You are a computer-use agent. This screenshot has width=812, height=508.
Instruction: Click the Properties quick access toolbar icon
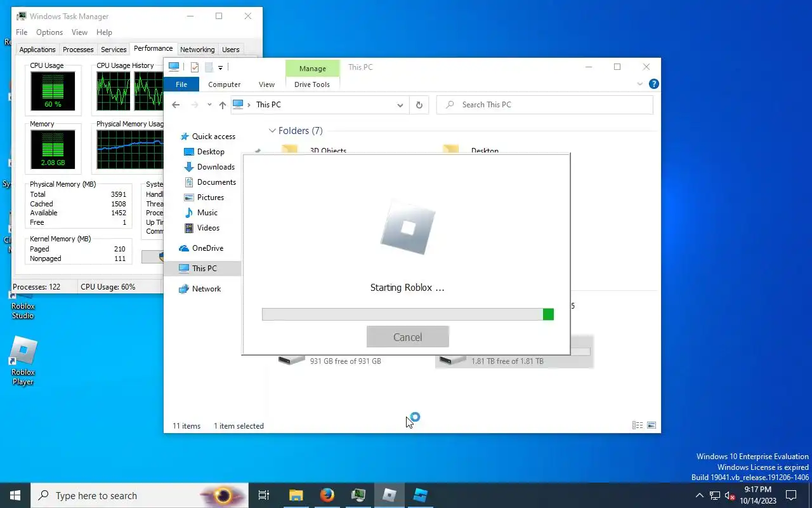[x=195, y=67]
